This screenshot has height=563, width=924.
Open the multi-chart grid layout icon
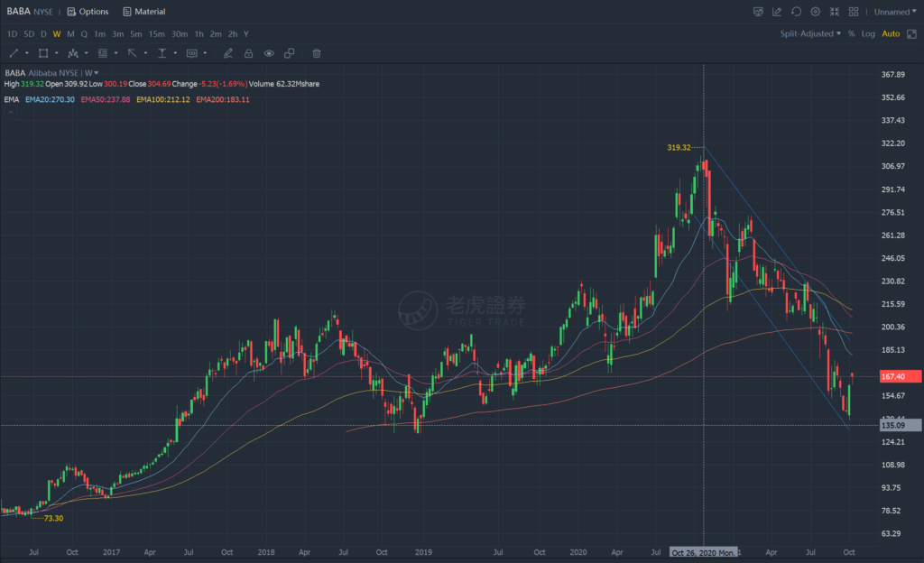(x=854, y=12)
